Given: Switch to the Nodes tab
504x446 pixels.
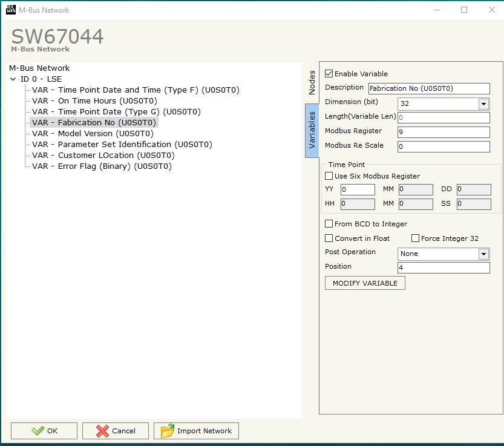Looking at the screenshot, I should point(312,83).
